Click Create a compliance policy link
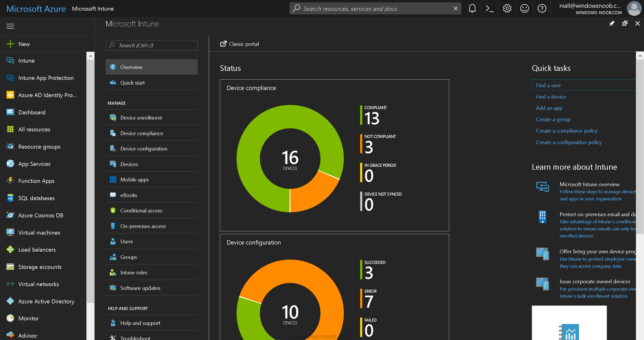 pos(567,131)
